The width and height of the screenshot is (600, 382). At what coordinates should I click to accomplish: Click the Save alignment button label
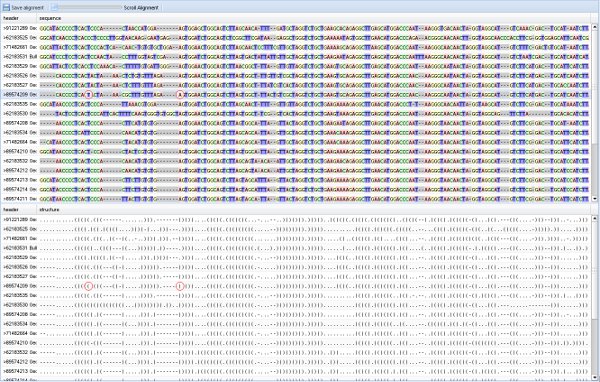pos(28,8)
